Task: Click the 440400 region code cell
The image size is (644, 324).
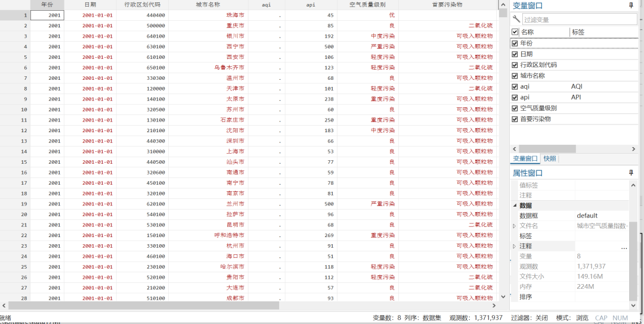Action: click(x=142, y=15)
